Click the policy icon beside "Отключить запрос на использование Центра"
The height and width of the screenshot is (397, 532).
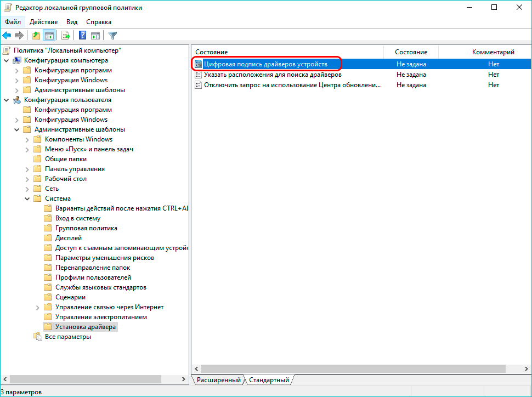(198, 85)
